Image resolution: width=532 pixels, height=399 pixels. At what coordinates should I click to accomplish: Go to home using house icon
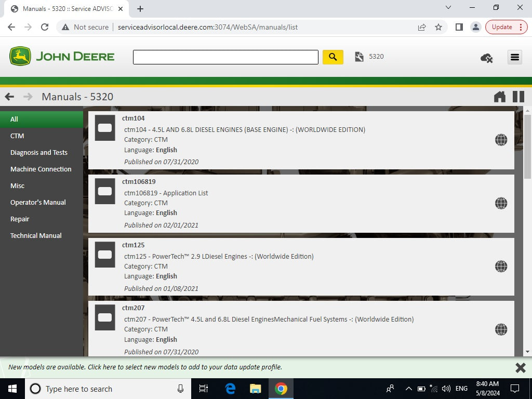coord(499,97)
